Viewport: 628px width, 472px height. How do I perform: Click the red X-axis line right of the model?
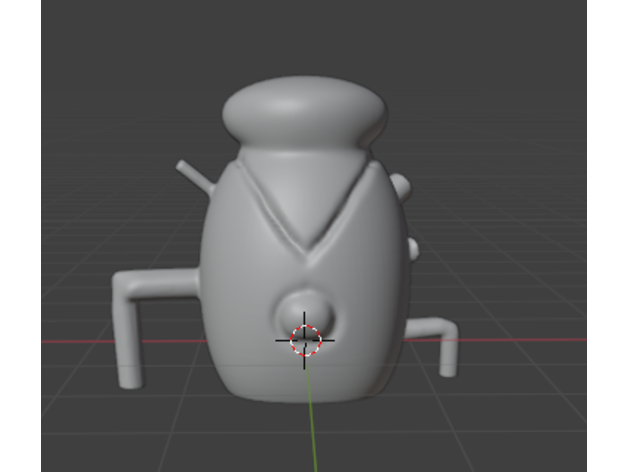(x=520, y=339)
